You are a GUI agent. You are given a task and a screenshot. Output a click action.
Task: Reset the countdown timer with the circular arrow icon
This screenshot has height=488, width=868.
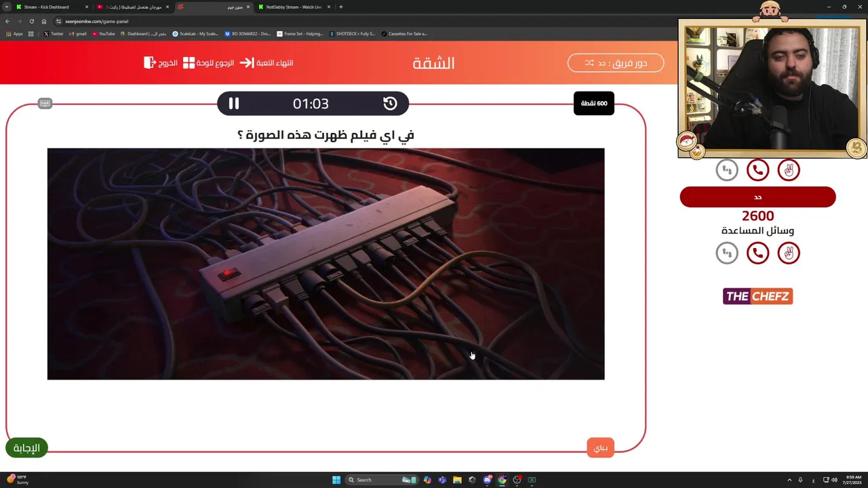[x=390, y=103]
